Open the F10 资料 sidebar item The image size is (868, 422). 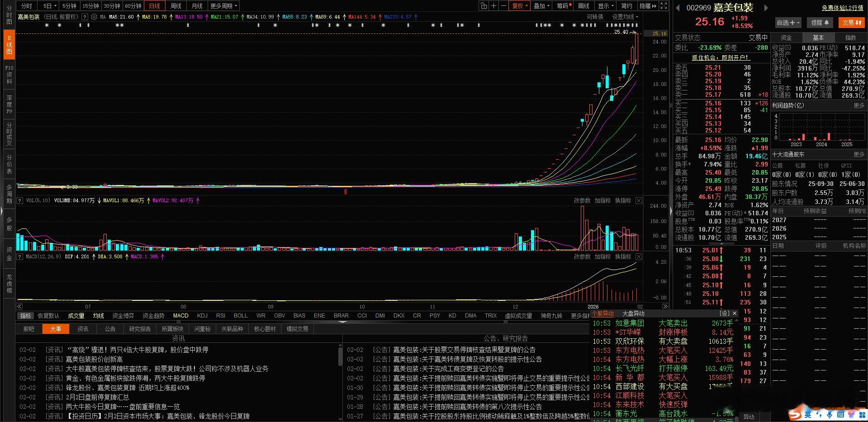(x=9, y=75)
